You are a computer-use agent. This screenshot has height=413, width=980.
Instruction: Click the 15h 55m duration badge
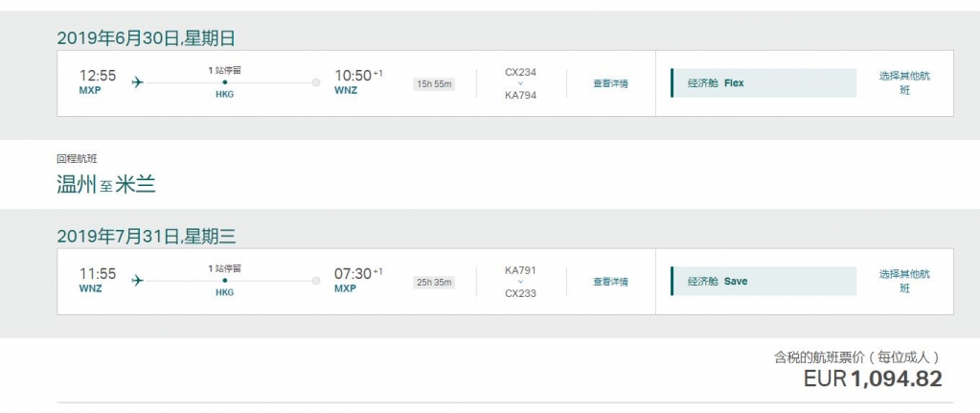coord(434,84)
